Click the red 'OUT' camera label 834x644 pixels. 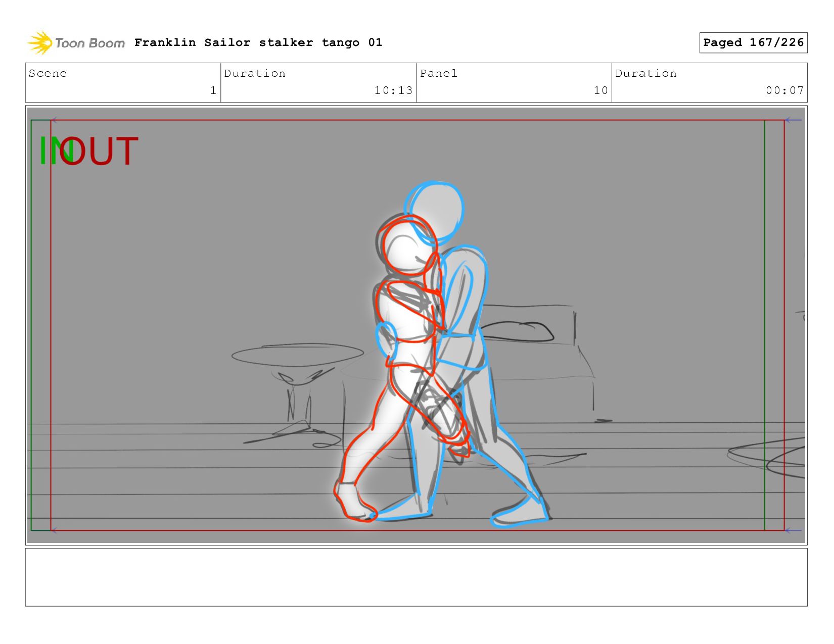pos(99,151)
